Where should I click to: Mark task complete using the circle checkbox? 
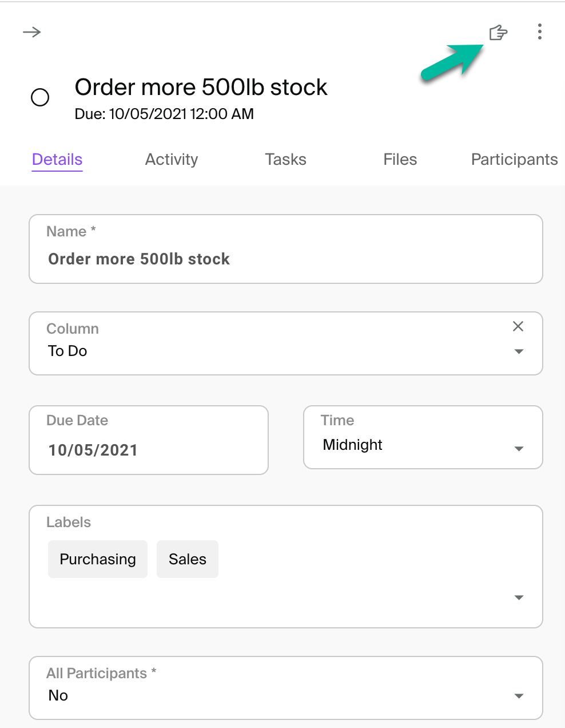click(40, 97)
